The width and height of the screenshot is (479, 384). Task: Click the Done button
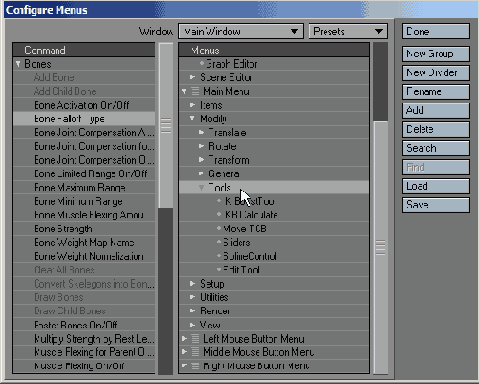pos(436,31)
